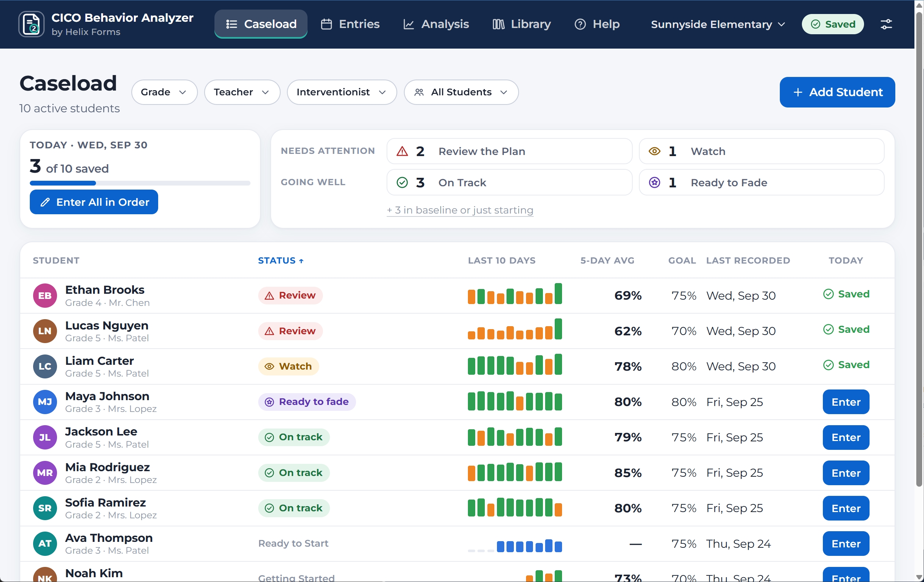924x582 pixels.
Task: Click the Watch badge for Liam Carter
Action: click(288, 366)
